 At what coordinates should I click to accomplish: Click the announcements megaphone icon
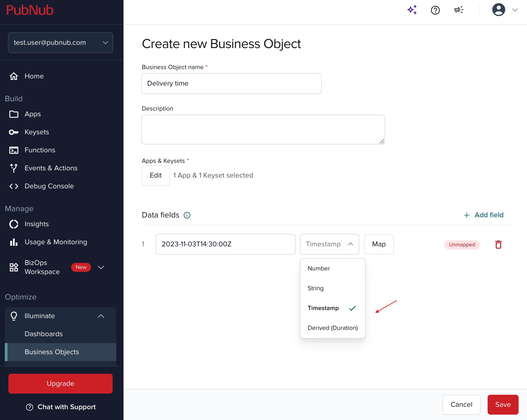tap(458, 10)
